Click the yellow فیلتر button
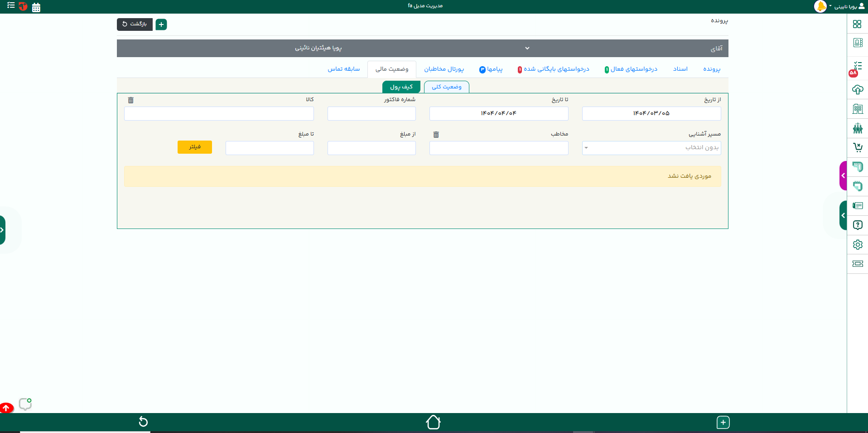The width and height of the screenshot is (868, 433). 194,147
